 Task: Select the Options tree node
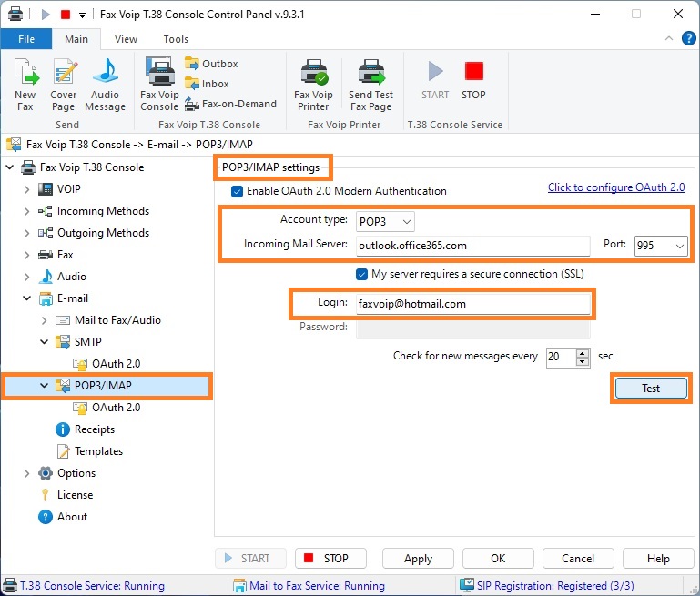click(67, 473)
